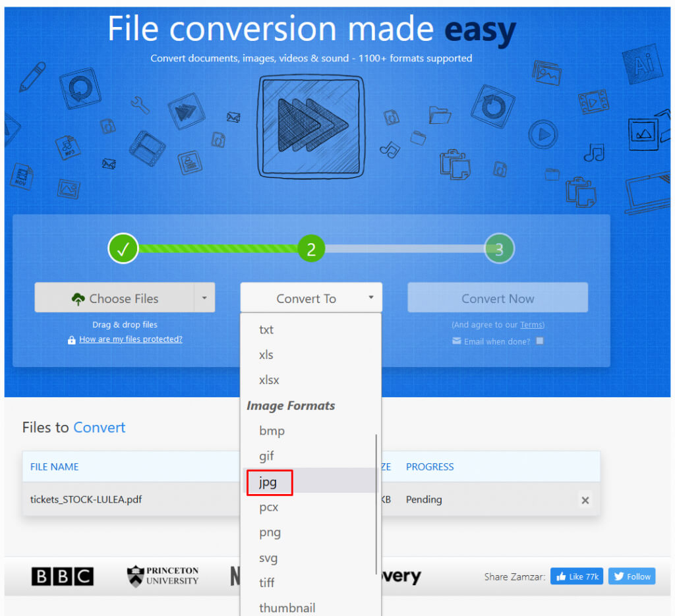Image resolution: width=675 pixels, height=616 pixels.
Task: Select svg image format
Action: [x=268, y=557]
